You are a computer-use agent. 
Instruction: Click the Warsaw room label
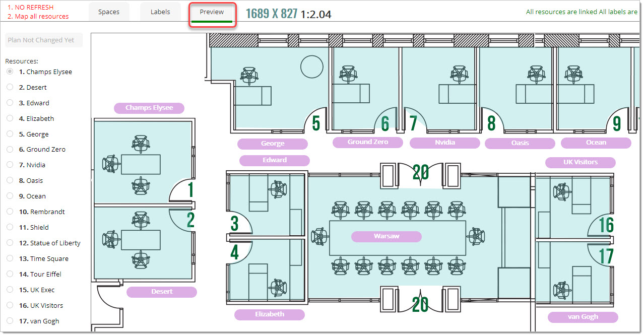(x=387, y=236)
